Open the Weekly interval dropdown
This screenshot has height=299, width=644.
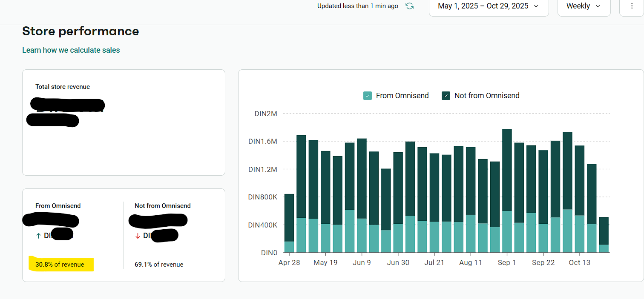584,6
